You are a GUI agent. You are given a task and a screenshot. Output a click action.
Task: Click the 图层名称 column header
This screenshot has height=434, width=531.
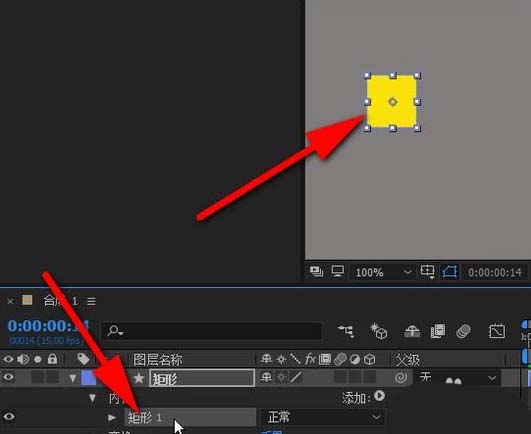(x=158, y=360)
